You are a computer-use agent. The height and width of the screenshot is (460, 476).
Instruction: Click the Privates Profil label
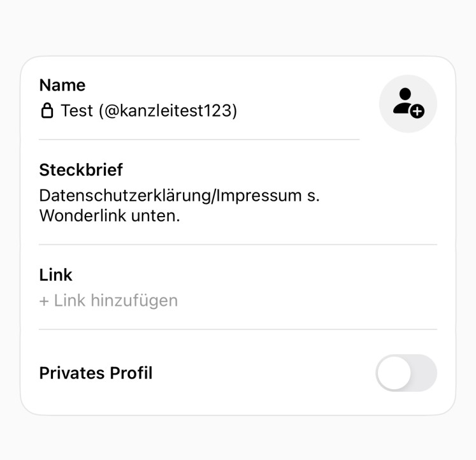pos(96,373)
